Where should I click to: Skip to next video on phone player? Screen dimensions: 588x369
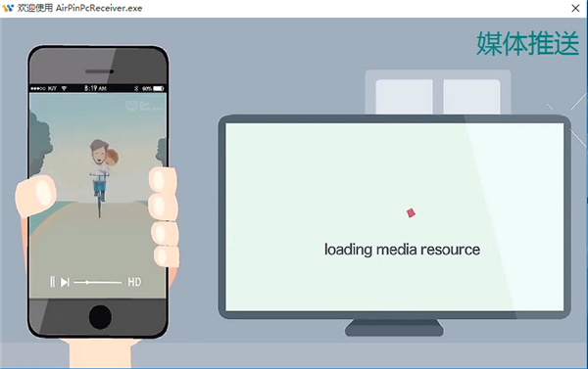click(65, 282)
